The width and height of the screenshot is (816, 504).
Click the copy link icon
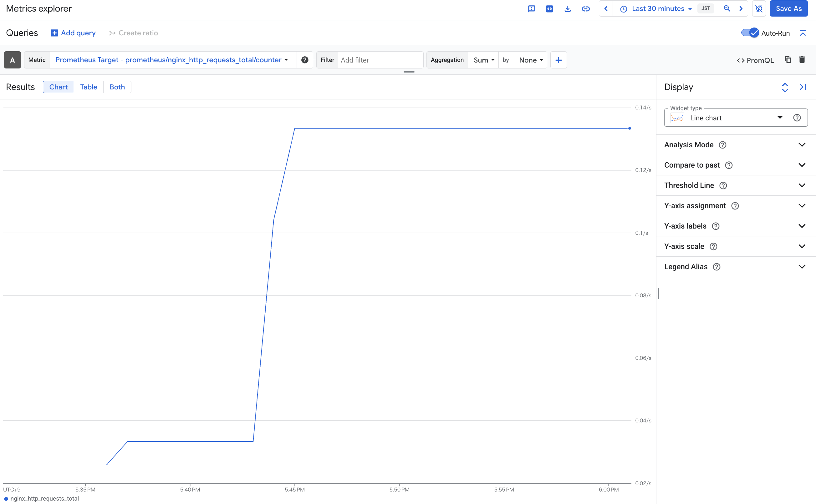click(x=586, y=9)
